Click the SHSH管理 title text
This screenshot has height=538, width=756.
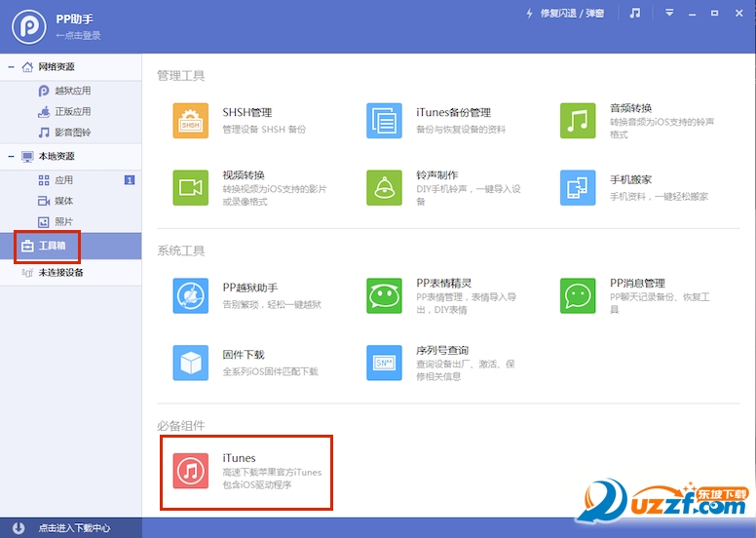246,112
